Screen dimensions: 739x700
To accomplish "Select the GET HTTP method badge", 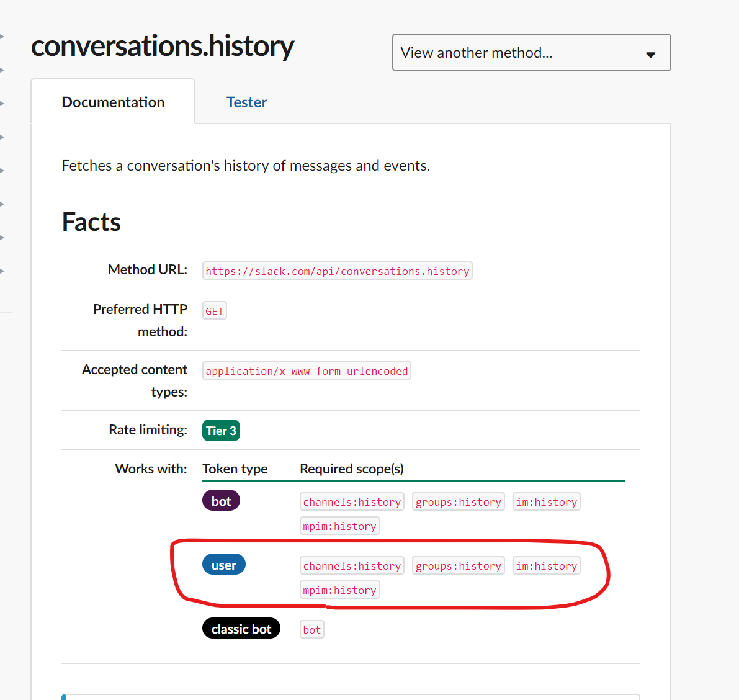I will coord(214,310).
